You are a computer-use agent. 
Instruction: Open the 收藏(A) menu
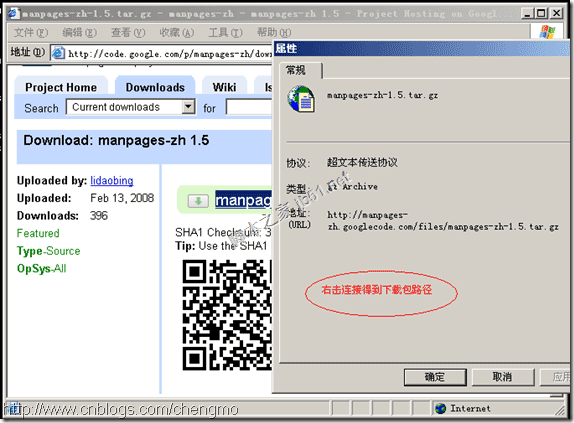pyautogui.click(x=177, y=33)
